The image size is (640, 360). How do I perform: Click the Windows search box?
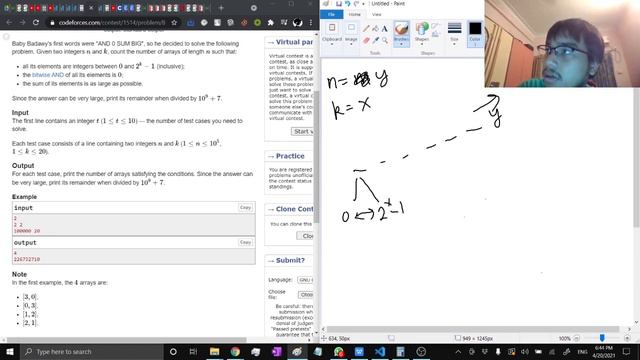(91, 351)
